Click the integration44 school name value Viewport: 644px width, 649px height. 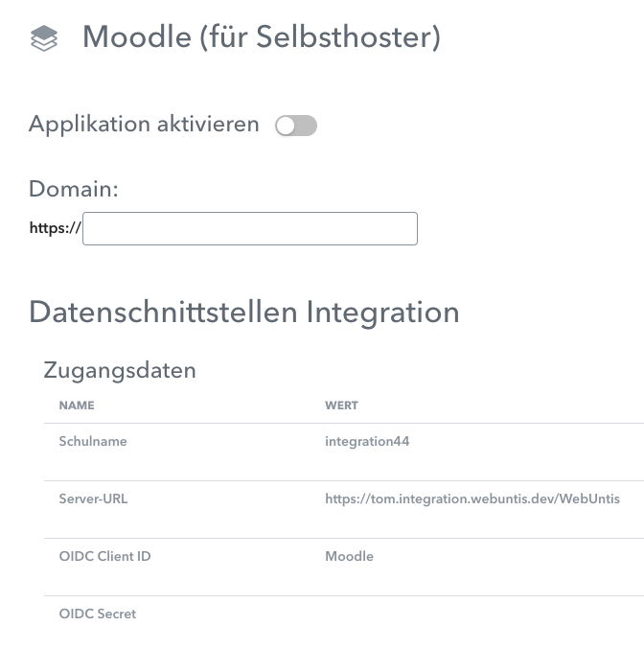click(x=367, y=442)
